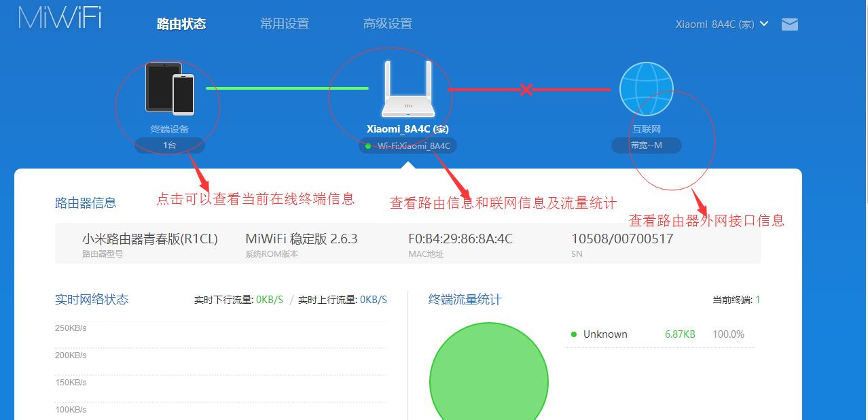Expand the Xiaomi_8A4C (家) router dropdown
This screenshot has width=868, height=420.
coord(722,24)
